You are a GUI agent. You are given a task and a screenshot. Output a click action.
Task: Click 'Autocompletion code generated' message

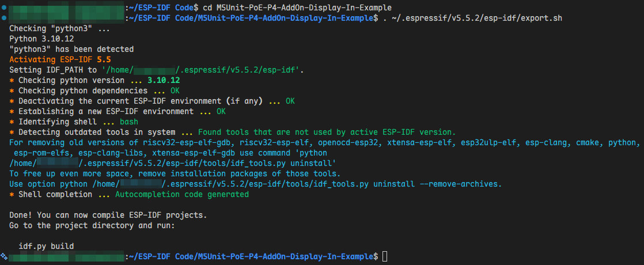[x=182, y=194]
